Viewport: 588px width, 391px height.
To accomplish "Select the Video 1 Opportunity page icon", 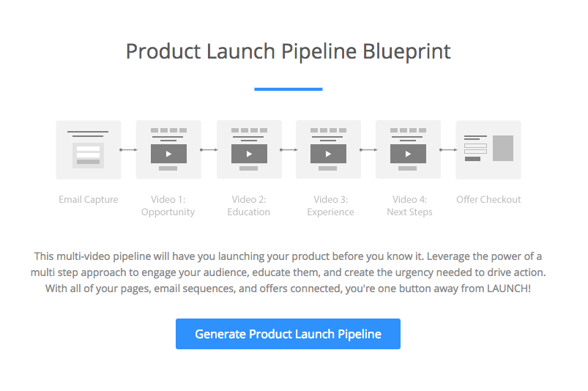I will (168, 149).
